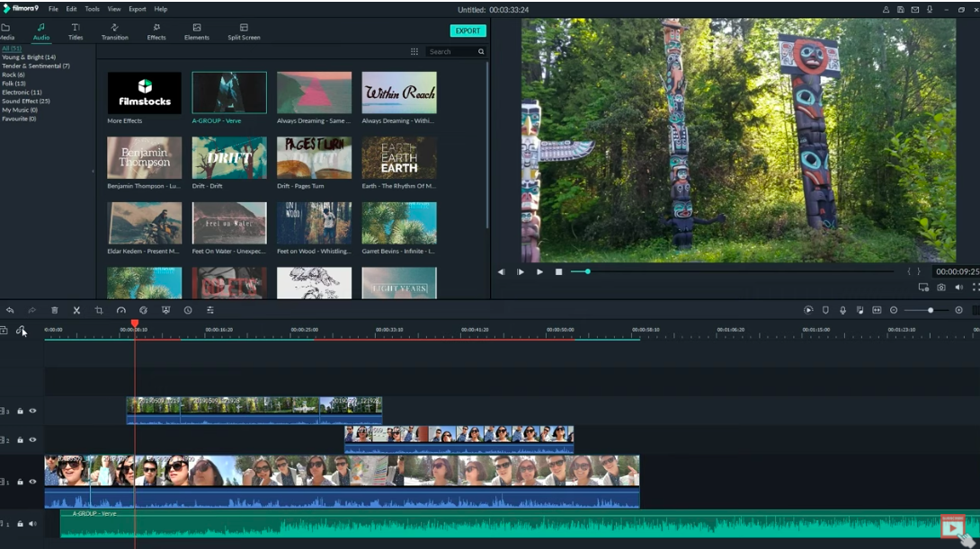Take a snapshot with the camera icon
Viewport: 980px width, 549px height.
point(941,288)
